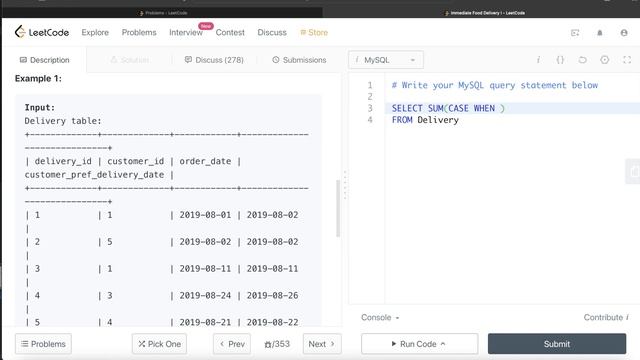The height and width of the screenshot is (360, 640).
Task: Click date 2019-08-26 in table
Action: pyautogui.click(x=272, y=295)
